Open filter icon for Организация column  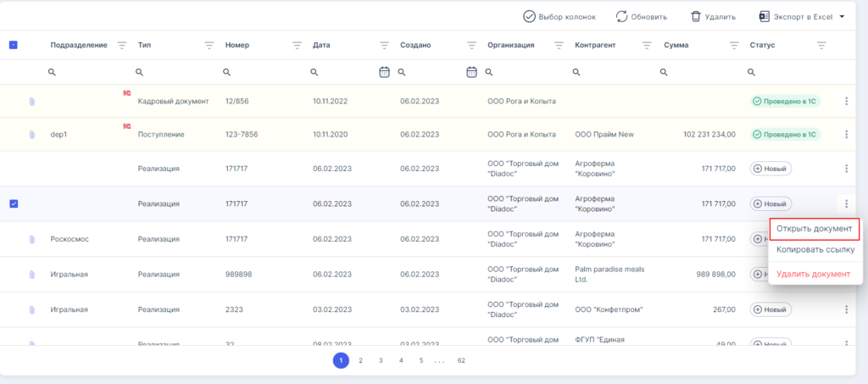(559, 46)
